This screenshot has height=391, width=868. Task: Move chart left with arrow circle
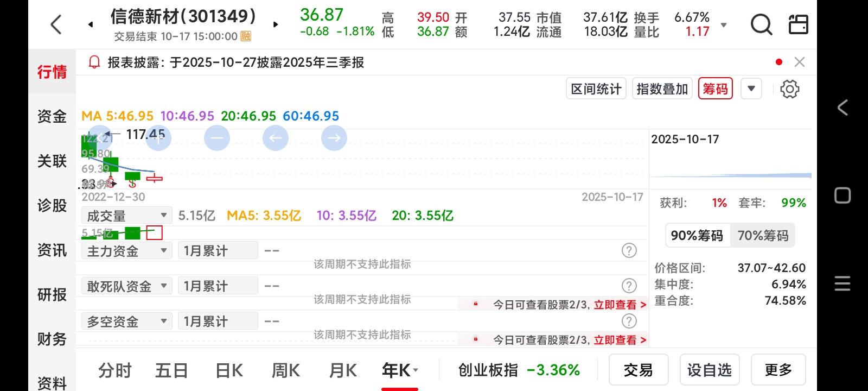[x=276, y=138]
